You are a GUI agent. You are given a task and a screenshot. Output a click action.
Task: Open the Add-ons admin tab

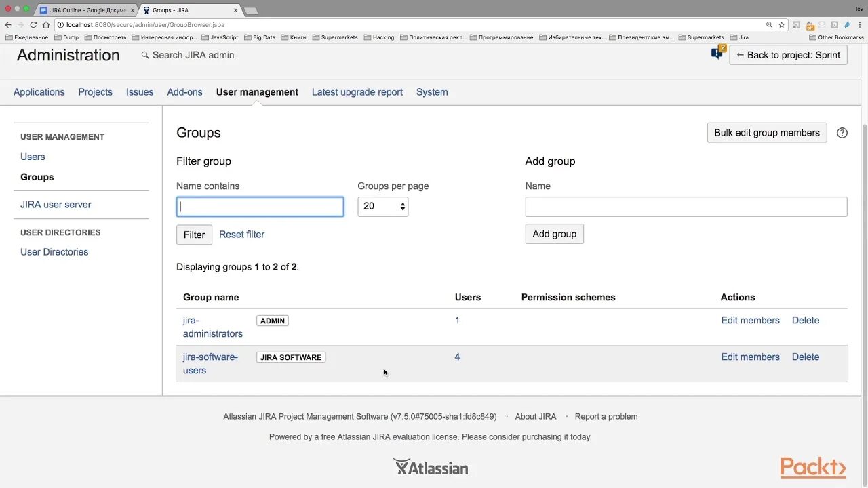(184, 92)
